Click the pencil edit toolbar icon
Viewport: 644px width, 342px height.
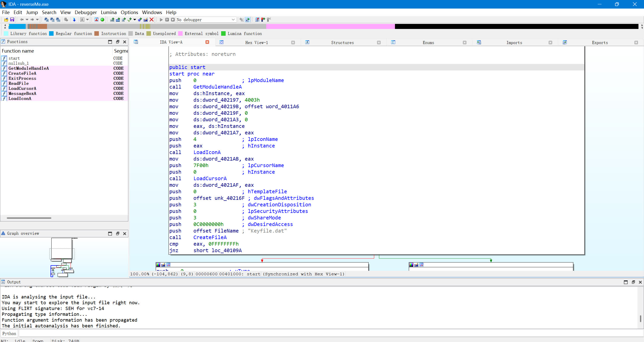[x=146, y=20]
